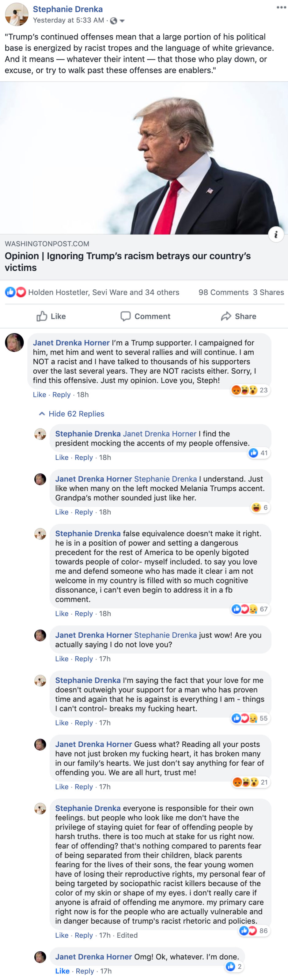Click the "Yesterday at 5:33 AM" timestamp
Screen dimensions: 288x980
(x=69, y=20)
